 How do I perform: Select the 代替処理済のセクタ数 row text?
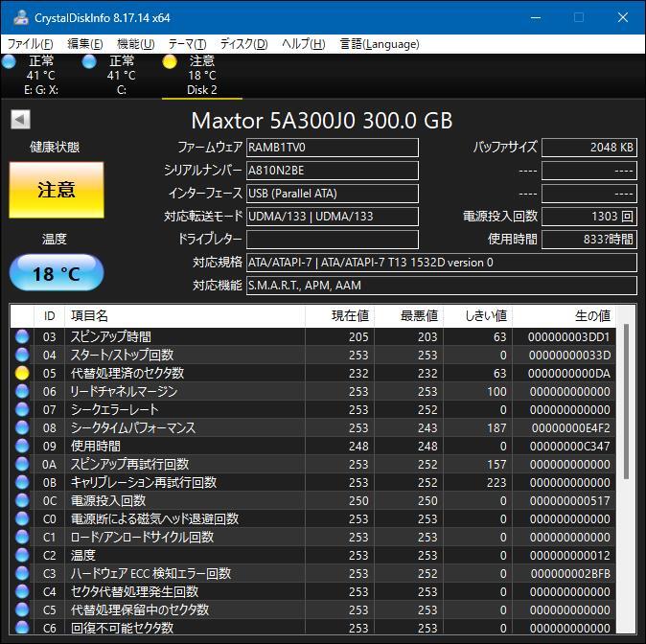pos(127,374)
